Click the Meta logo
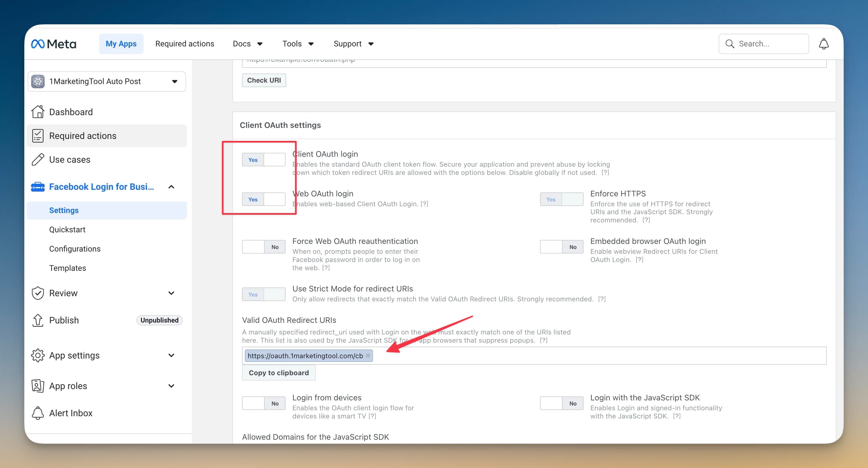Screen dimensions: 868x468 coord(53,44)
